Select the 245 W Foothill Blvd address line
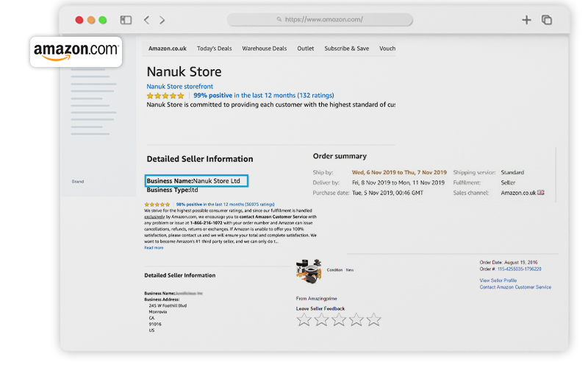Image resolution: width=588 pixels, height=368 pixels. pyautogui.click(x=168, y=306)
